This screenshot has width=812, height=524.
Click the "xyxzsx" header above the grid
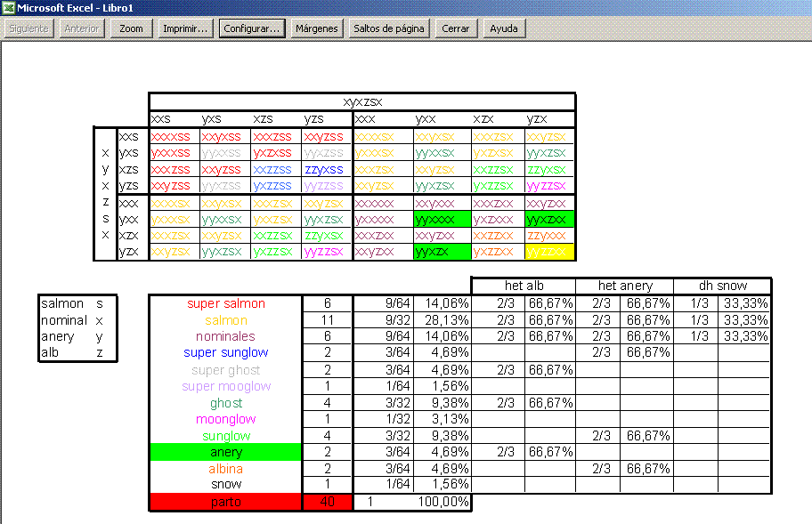coord(361,101)
